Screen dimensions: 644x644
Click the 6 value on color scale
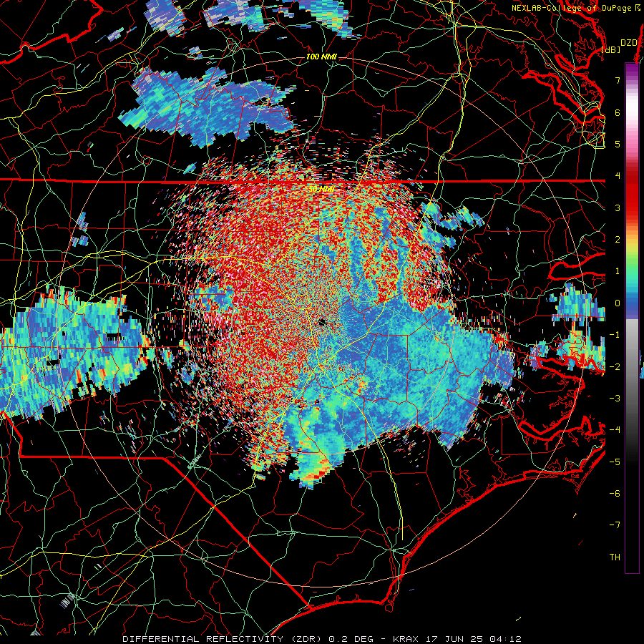[x=618, y=112]
